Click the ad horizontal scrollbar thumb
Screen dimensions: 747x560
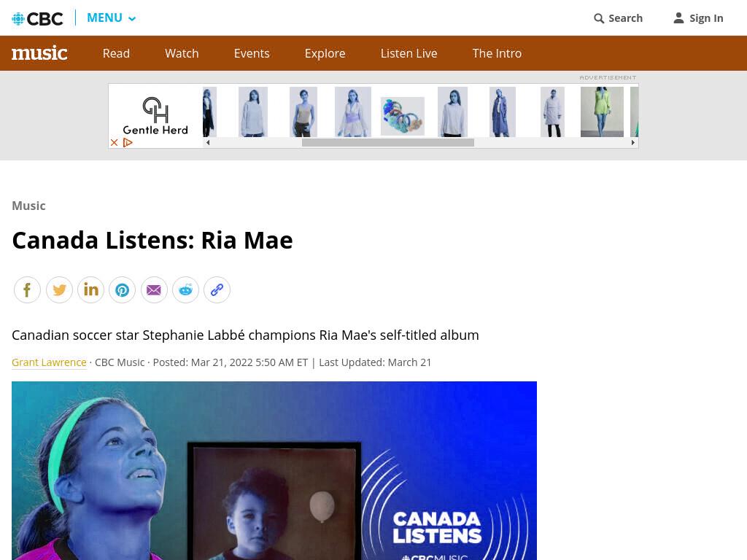388,142
